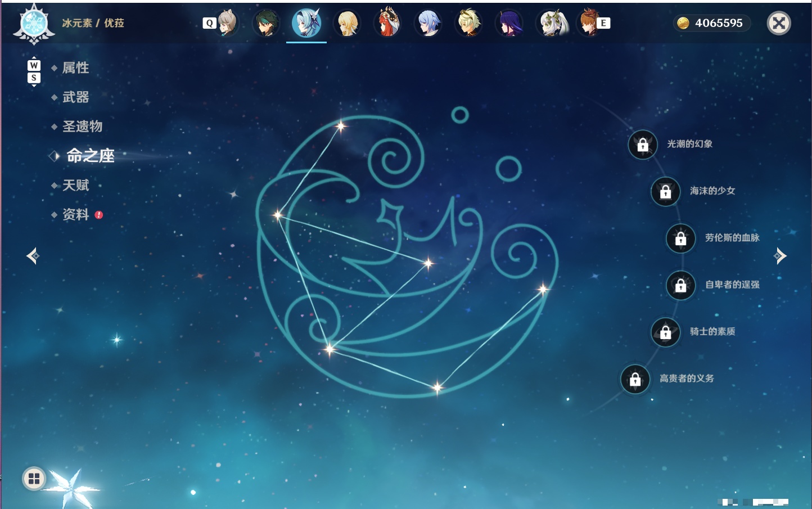Screen dimensions: 812x509
Task: Select the second avatar with dark green hair
Action: click(x=266, y=23)
